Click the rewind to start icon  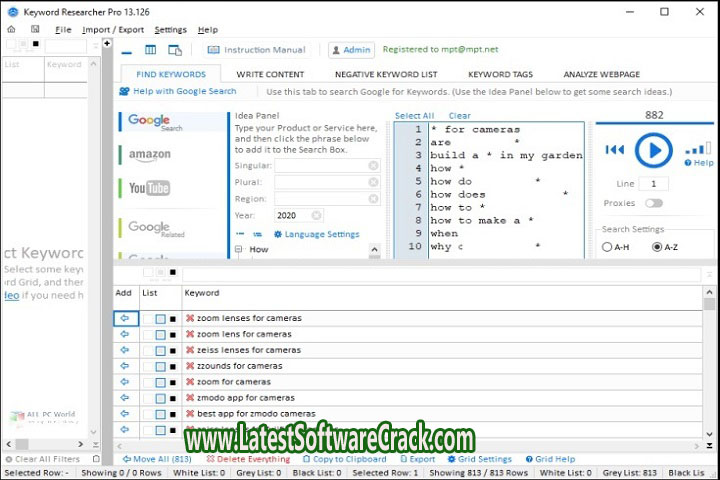pos(615,150)
